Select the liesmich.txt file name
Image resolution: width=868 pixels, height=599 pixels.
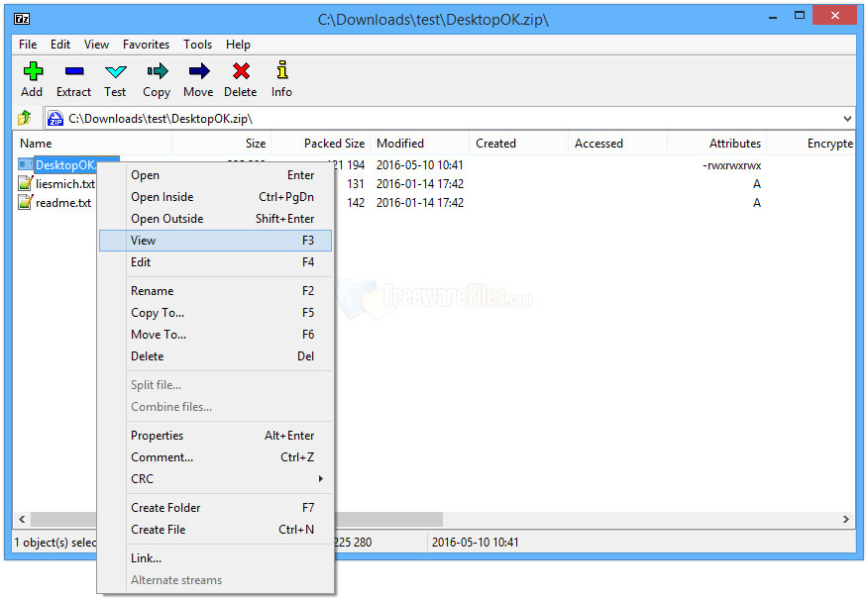pyautogui.click(x=65, y=183)
